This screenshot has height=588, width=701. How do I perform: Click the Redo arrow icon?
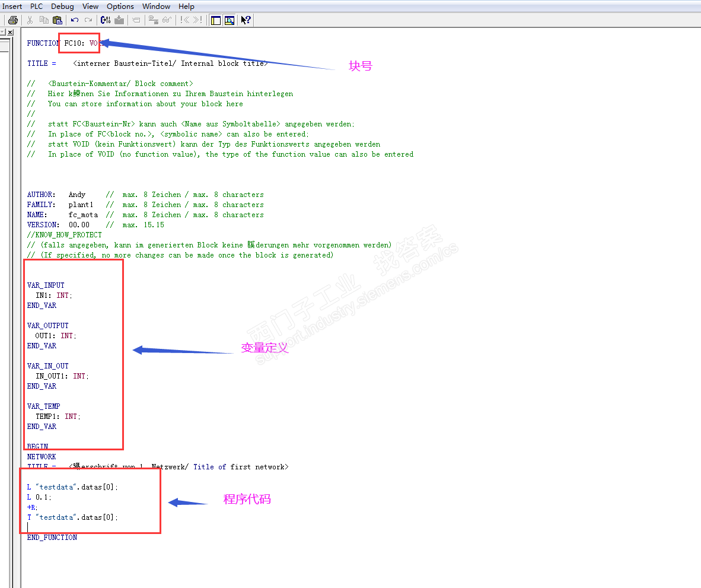(88, 20)
